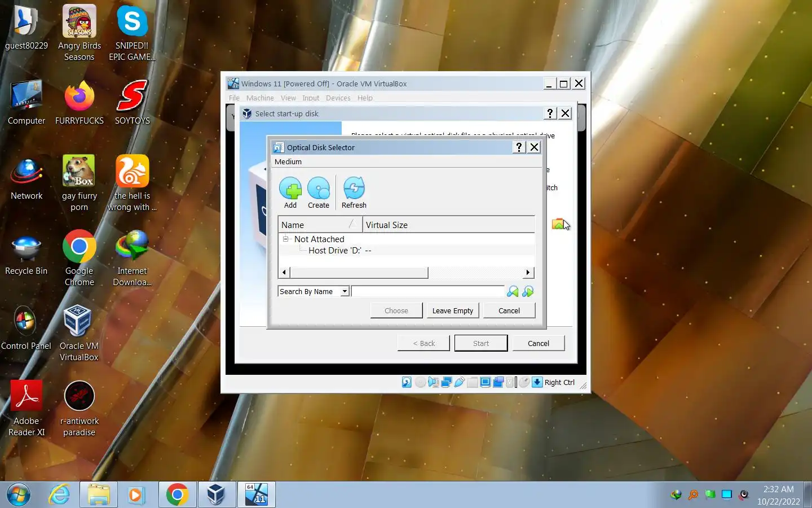
Task: Click the Back button
Action: [x=423, y=343]
